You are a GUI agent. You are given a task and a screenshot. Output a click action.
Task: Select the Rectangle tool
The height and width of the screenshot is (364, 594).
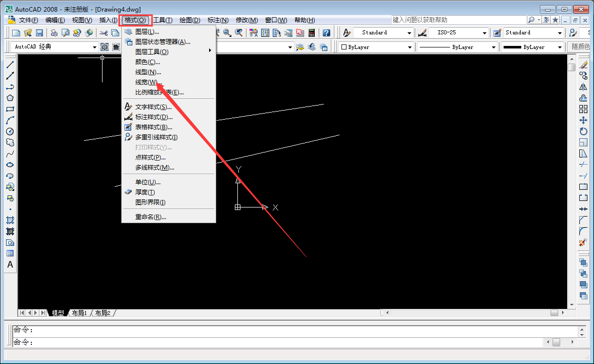point(10,108)
